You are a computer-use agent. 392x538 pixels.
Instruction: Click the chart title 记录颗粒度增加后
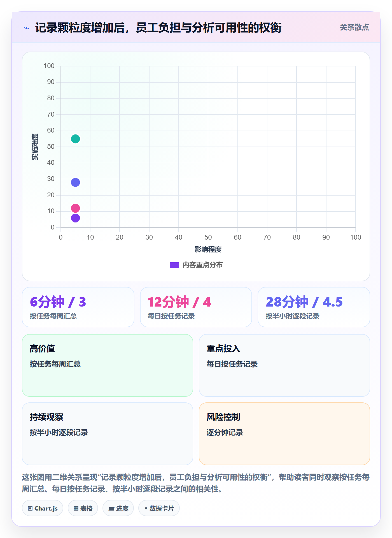click(x=158, y=28)
